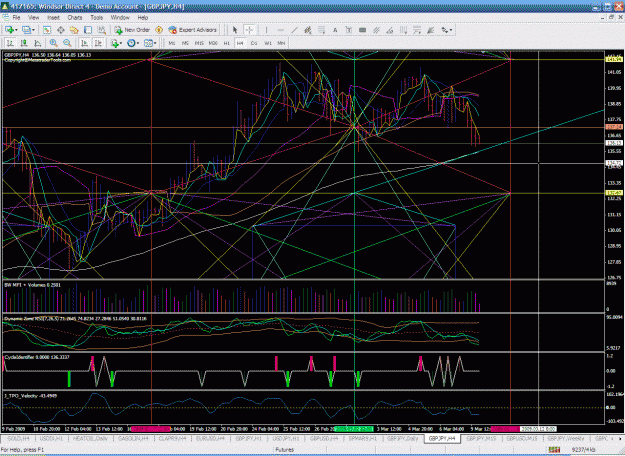Expand the Periods clock dropdown
This screenshot has height=456, width=625.
138,43
